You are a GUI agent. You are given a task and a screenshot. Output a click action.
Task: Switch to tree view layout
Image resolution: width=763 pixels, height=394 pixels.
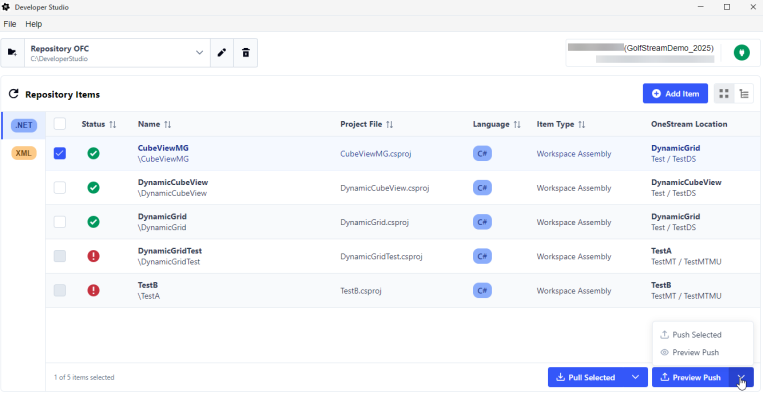(x=744, y=93)
